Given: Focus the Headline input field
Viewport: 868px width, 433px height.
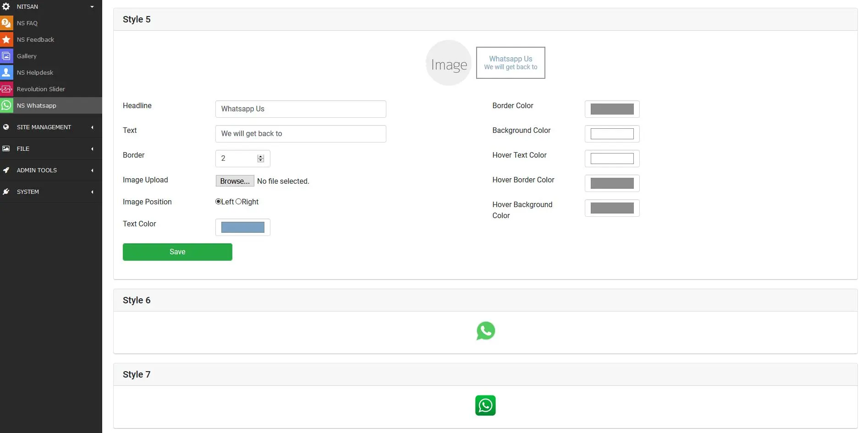Looking at the screenshot, I should click(301, 109).
